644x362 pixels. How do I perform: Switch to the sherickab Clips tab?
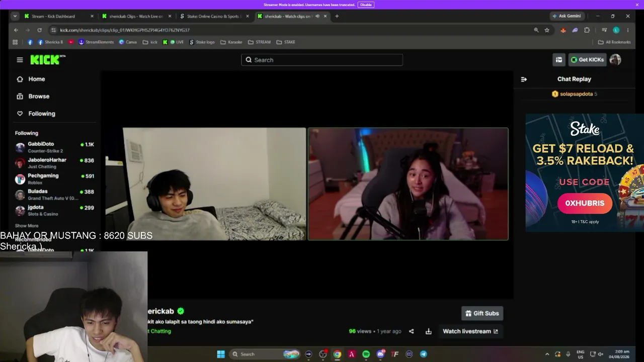click(x=136, y=16)
